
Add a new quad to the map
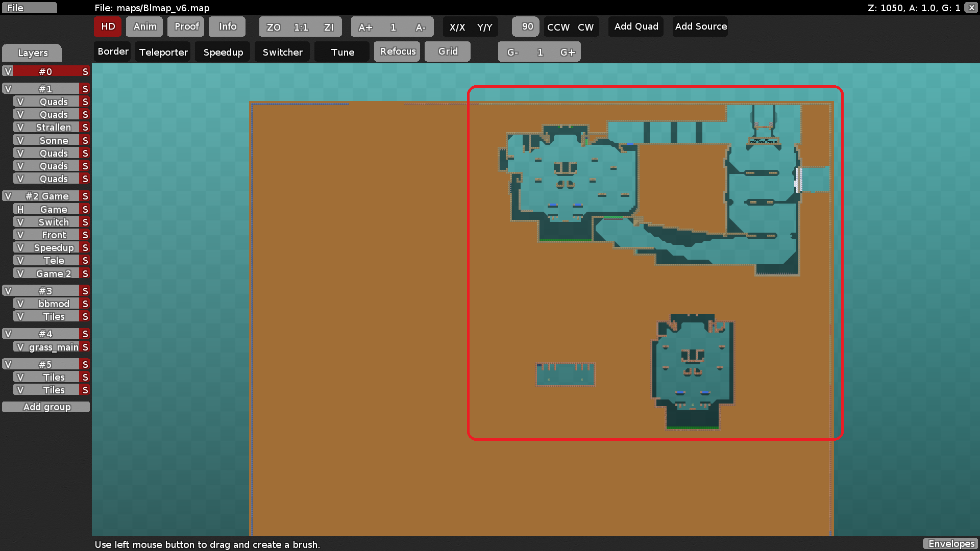(x=635, y=27)
